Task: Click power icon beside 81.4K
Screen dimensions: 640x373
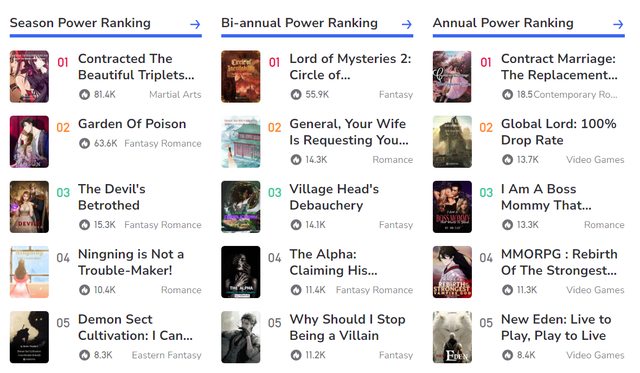Action: 84,95
